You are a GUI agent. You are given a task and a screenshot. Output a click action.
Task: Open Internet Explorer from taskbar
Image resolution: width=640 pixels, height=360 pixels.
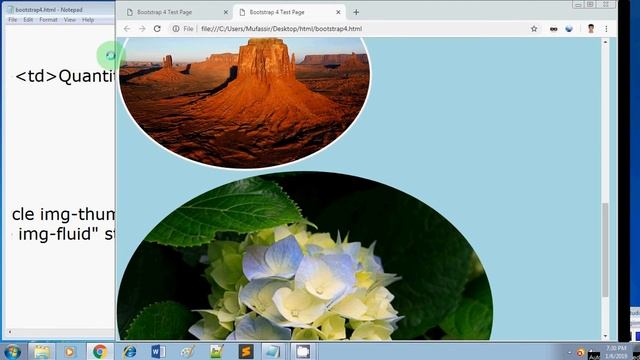coord(129,351)
